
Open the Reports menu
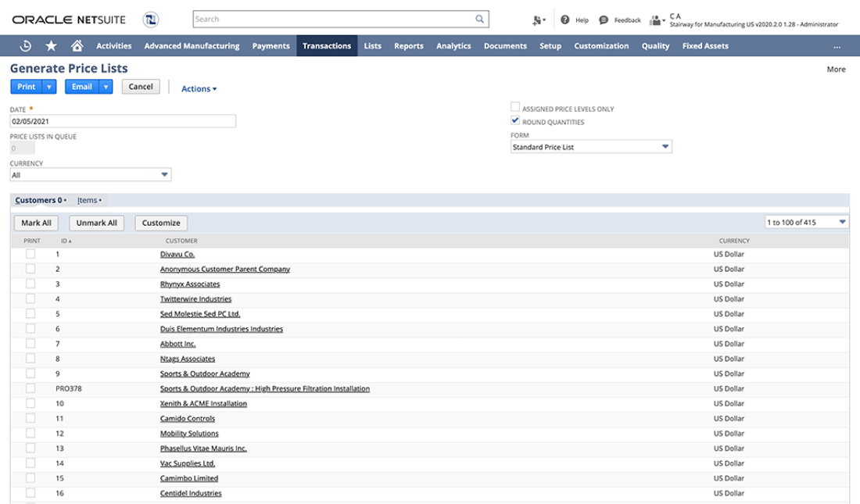[x=409, y=46]
